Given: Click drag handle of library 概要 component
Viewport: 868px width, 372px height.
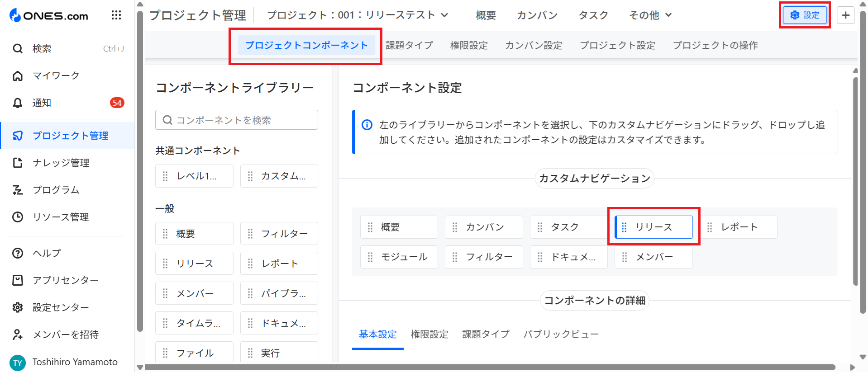Looking at the screenshot, I should 165,234.
